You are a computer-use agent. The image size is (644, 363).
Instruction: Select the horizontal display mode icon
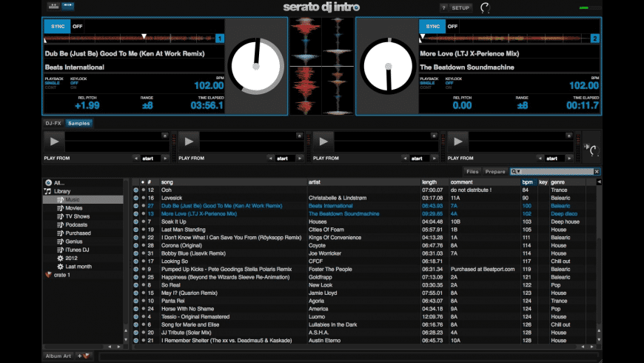point(68,6)
